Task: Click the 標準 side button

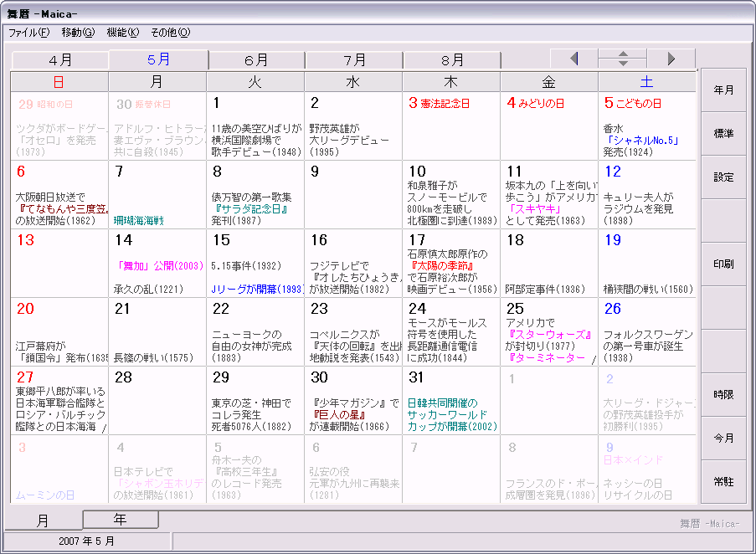Action: 723,133
